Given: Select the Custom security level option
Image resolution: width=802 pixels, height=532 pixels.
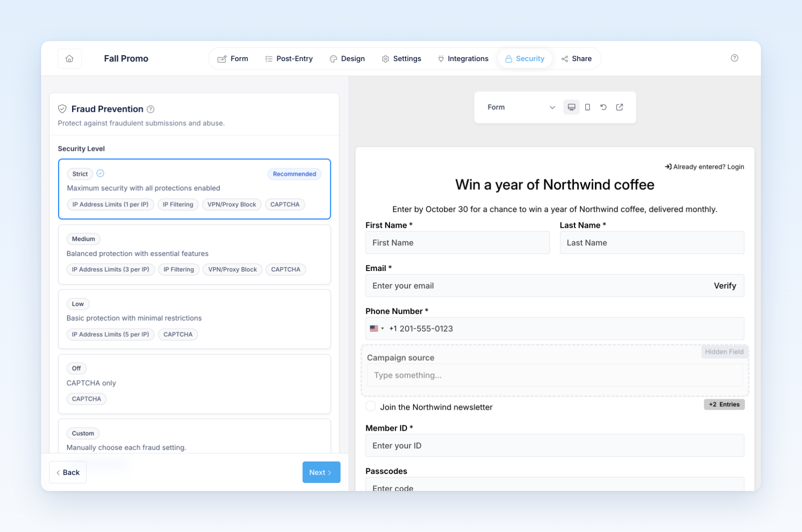Looking at the screenshot, I should pyautogui.click(x=194, y=436).
